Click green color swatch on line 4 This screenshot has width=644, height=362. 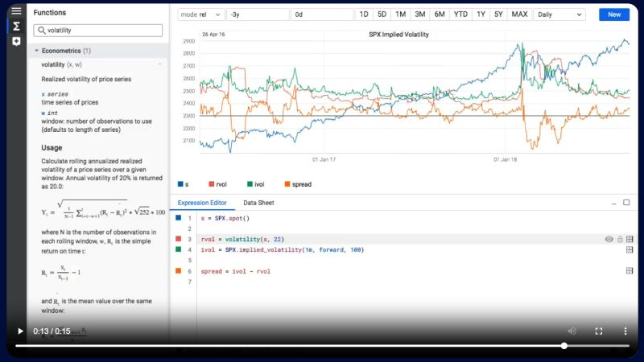pos(178,249)
